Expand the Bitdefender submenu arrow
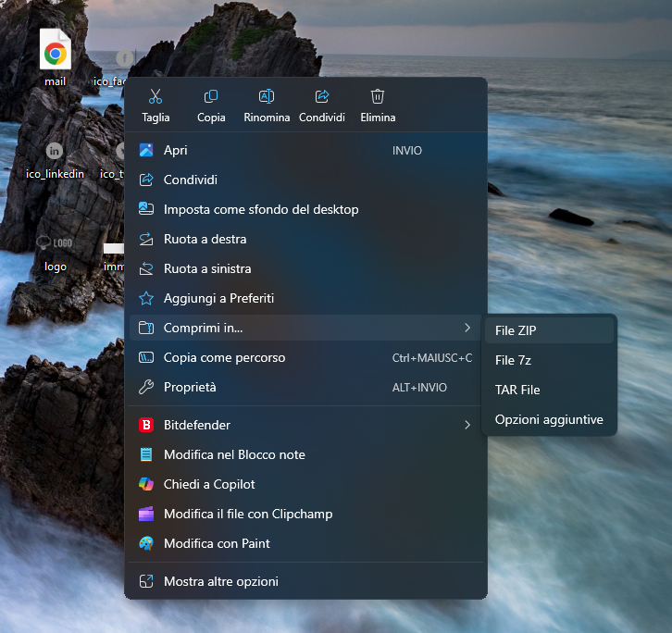This screenshot has height=633, width=672. pos(467,425)
